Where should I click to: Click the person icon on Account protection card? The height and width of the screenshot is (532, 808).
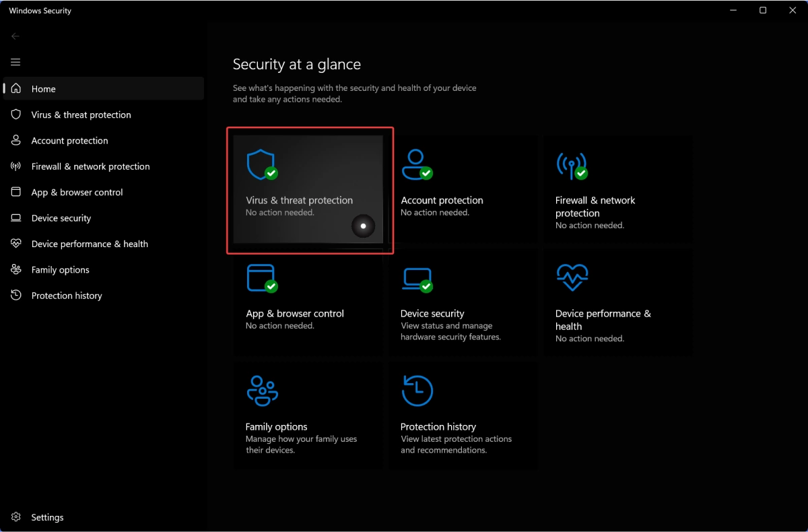point(416,164)
